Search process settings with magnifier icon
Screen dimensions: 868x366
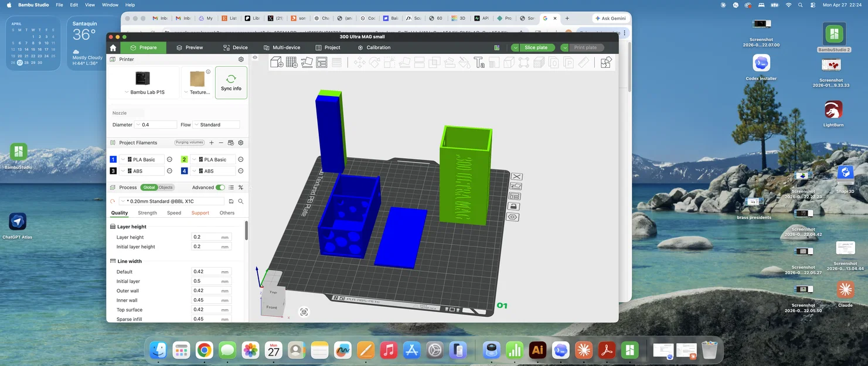[x=241, y=201]
